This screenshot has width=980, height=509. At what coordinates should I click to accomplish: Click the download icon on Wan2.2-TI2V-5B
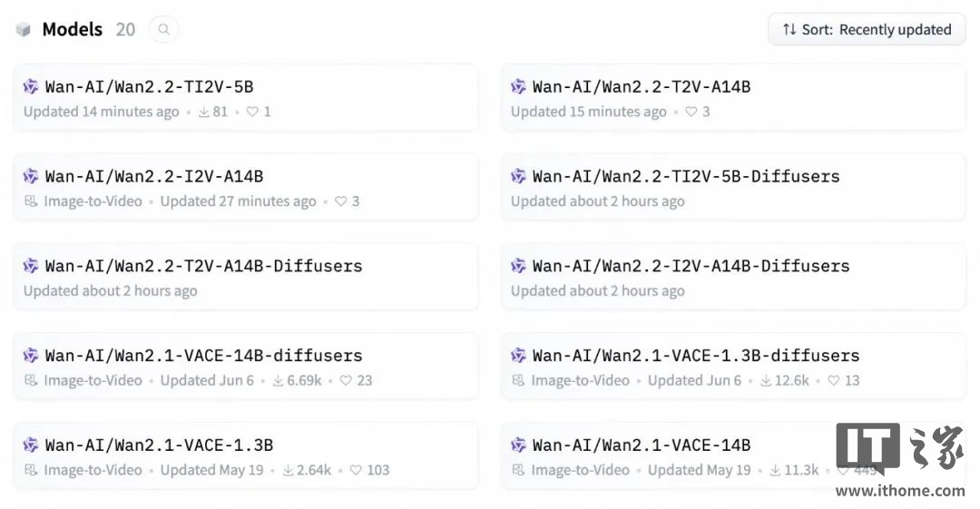pyautogui.click(x=204, y=112)
